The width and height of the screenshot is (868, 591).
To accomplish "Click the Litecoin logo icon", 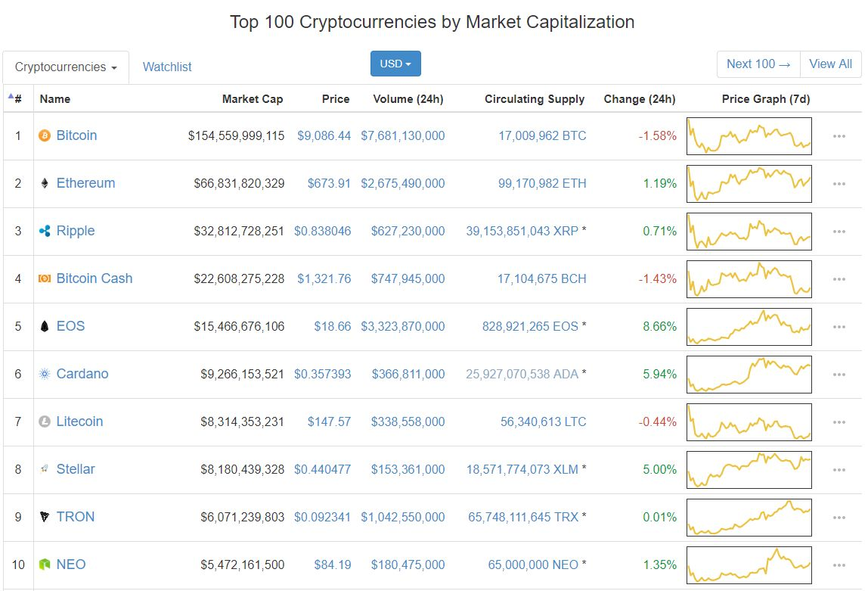I will [x=44, y=422].
